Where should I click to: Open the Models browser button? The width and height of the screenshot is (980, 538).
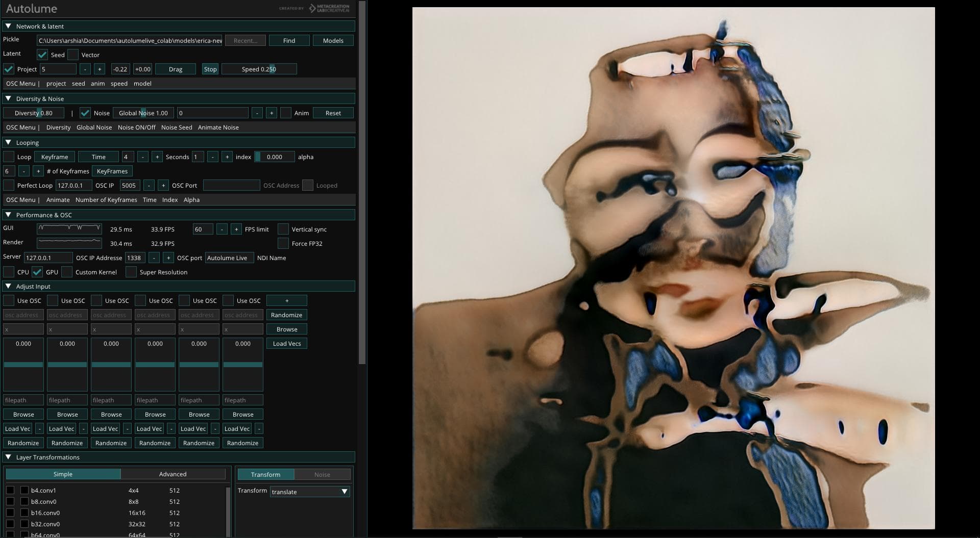[333, 40]
